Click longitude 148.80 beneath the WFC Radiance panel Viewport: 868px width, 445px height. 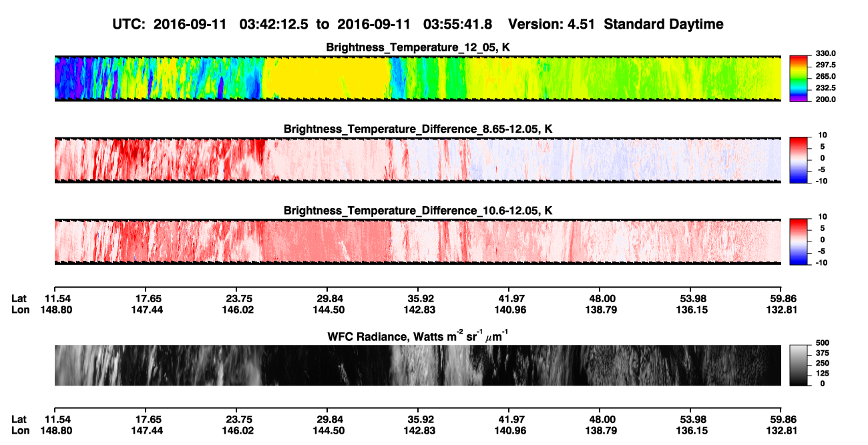click(57, 430)
